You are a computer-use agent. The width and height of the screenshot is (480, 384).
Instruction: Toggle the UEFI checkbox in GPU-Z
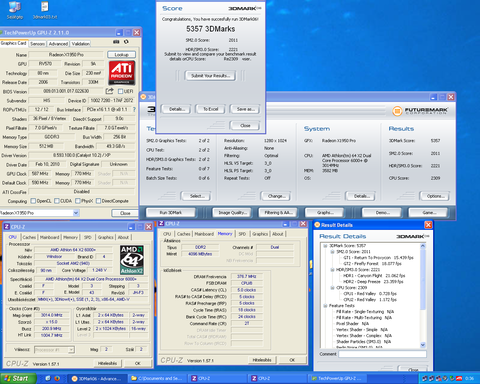120,91
